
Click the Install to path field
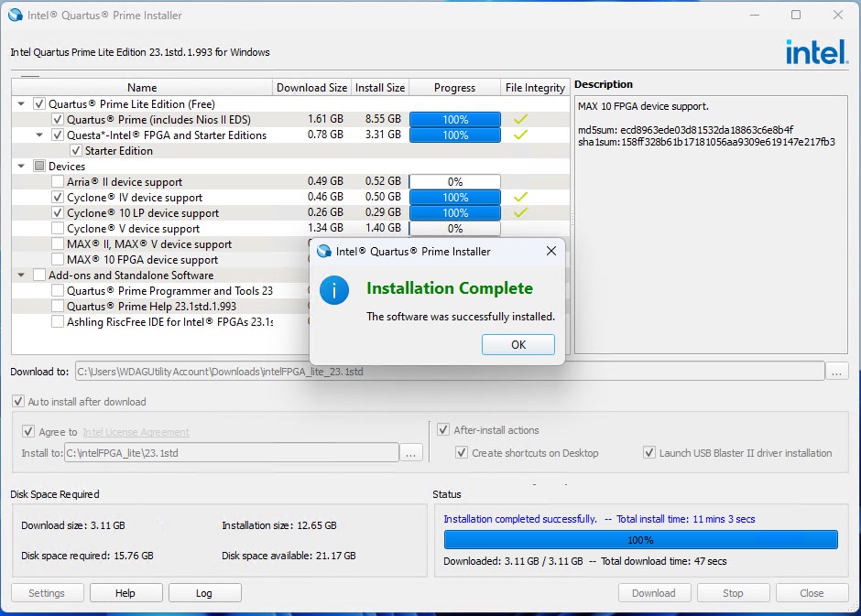point(231,452)
